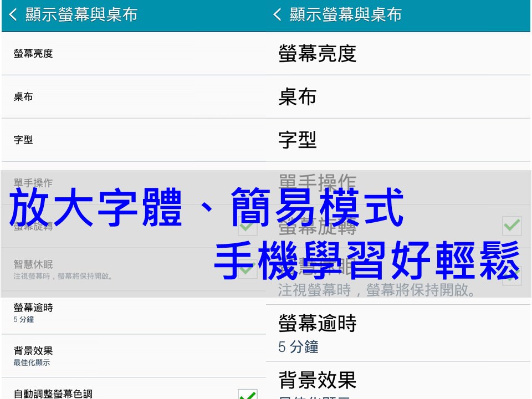Viewport: 532px width, 399px height.
Task: Toggle the 螢幕旋轉 checkbox on the right screen
Action: pos(512,226)
